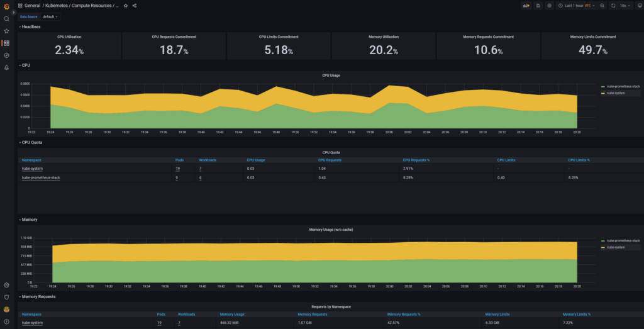Open the Configuration gear in sidebar
644x329 pixels.
6,285
